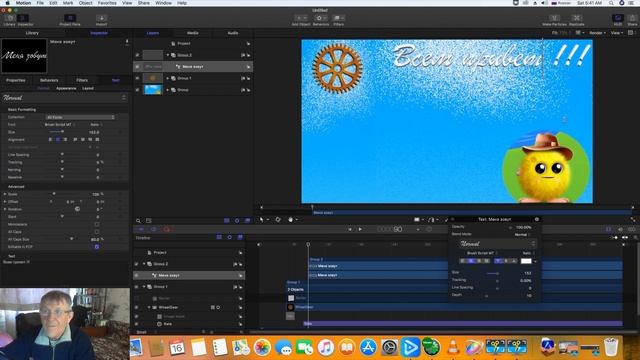The height and width of the screenshot is (360, 640).
Task: Click the Replicate icon
Action: [x=576, y=18]
